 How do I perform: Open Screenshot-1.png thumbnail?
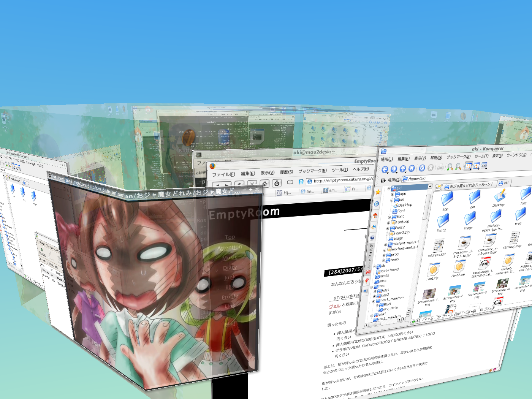pyautogui.click(x=429, y=294)
